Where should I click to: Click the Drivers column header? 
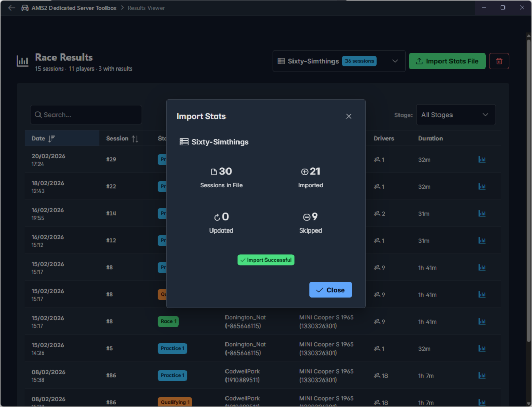[383, 139]
